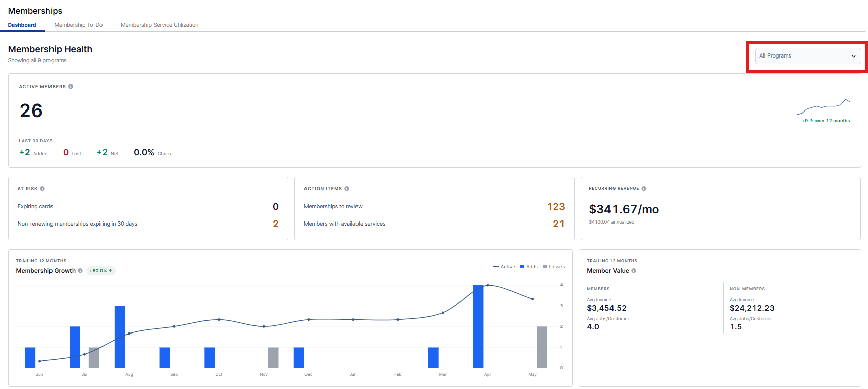Image resolution: width=868 pixels, height=389 pixels.
Task: Open Members with available services
Action: point(345,224)
